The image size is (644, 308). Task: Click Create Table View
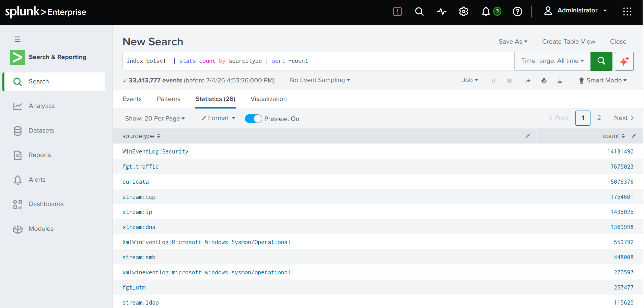tap(569, 42)
